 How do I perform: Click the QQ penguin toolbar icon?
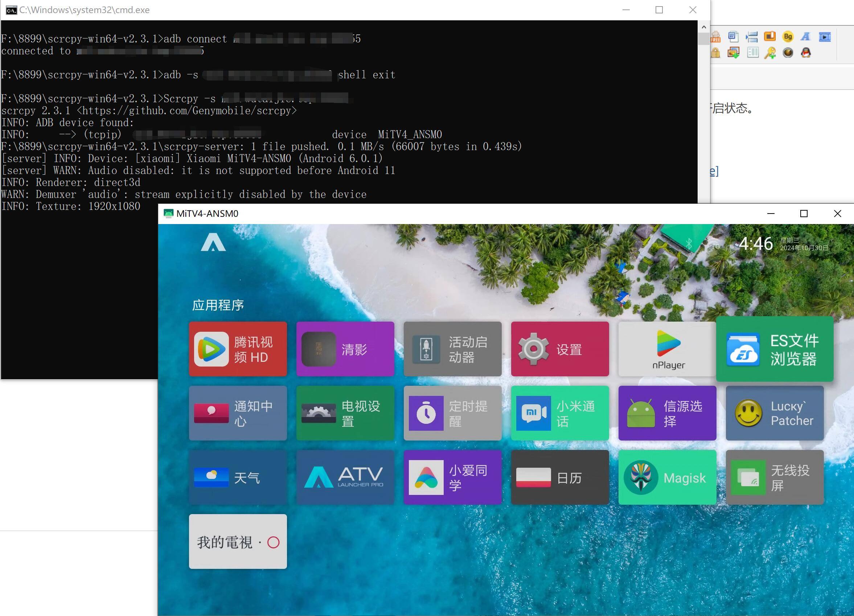point(805,53)
